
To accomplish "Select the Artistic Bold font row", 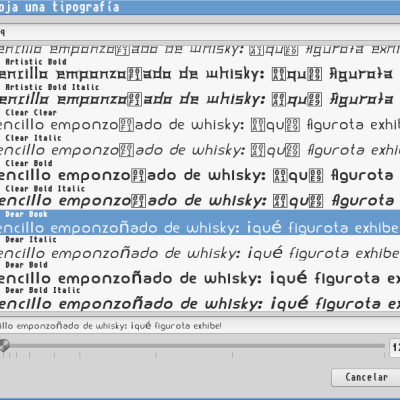I will click(x=200, y=70).
